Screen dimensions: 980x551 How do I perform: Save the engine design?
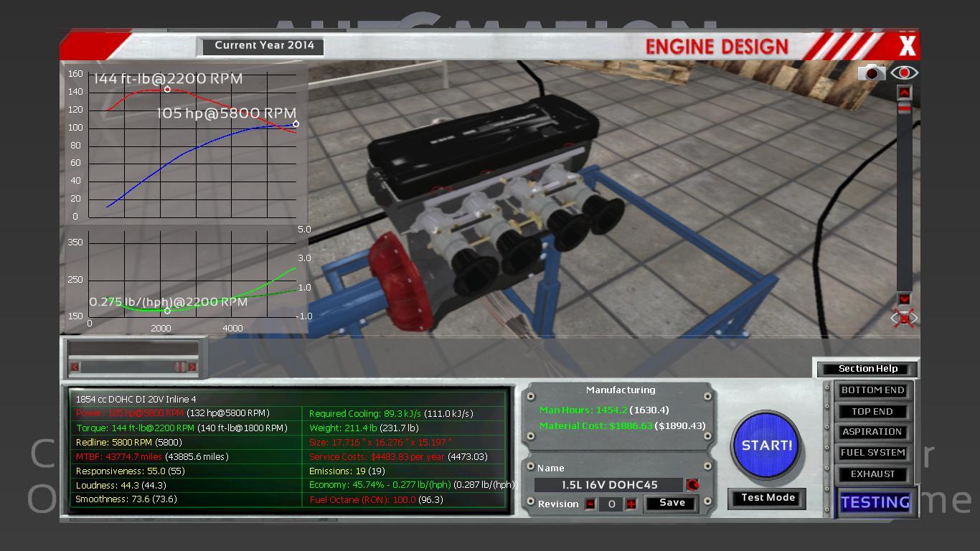click(672, 503)
